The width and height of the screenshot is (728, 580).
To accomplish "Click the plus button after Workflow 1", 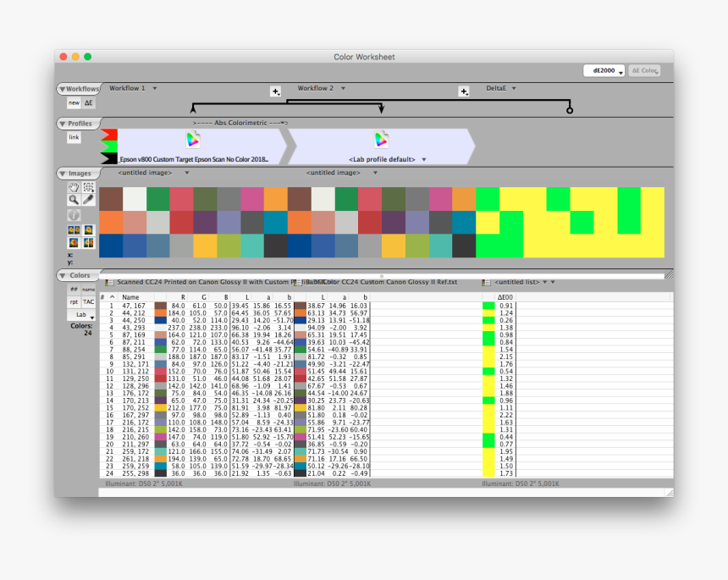I will point(275,91).
